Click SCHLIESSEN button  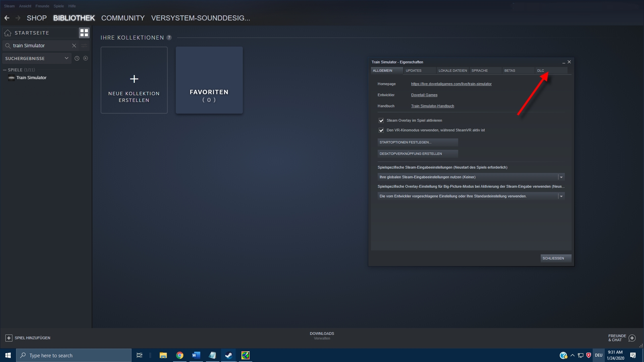(x=556, y=258)
